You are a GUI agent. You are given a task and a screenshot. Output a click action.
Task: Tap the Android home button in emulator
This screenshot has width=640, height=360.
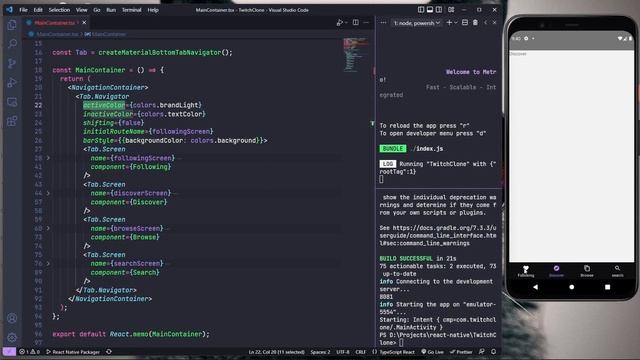coord(571,287)
